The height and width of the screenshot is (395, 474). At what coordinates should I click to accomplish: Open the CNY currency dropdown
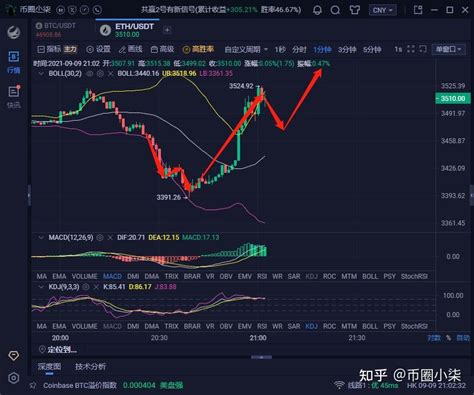383,10
